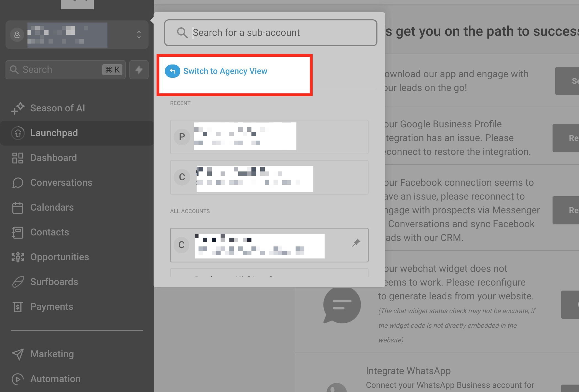579x392 pixels.
Task: Click the blue Switch to Agency arrow icon
Action: click(173, 71)
